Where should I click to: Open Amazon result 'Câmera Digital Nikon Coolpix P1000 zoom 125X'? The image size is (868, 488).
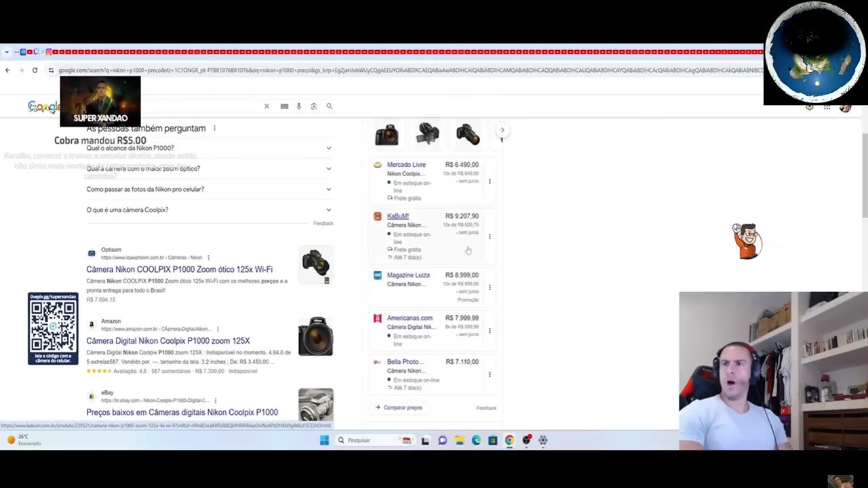(167, 341)
